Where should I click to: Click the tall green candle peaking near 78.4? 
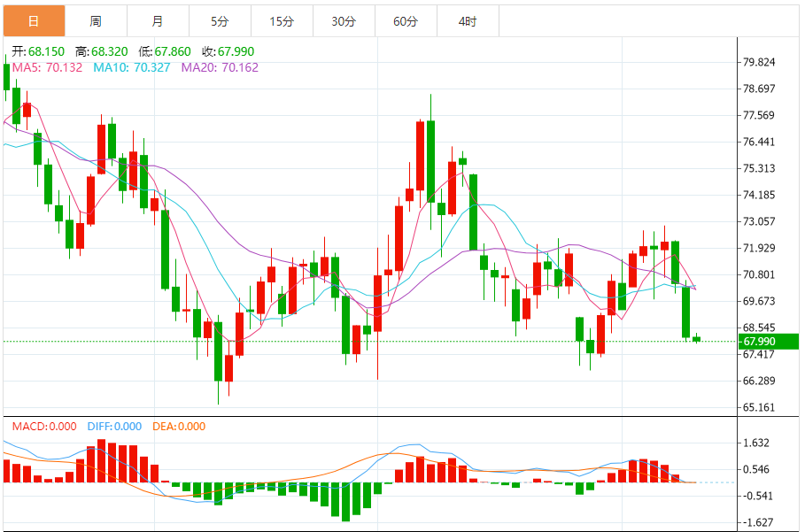(x=430, y=161)
